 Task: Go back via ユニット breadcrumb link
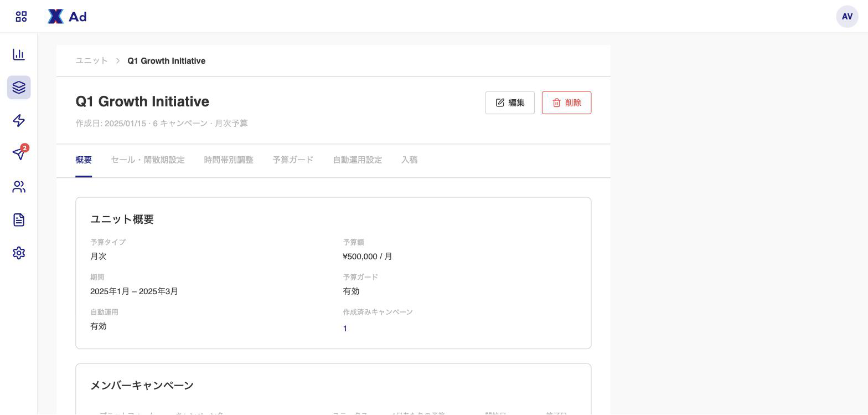click(x=92, y=61)
